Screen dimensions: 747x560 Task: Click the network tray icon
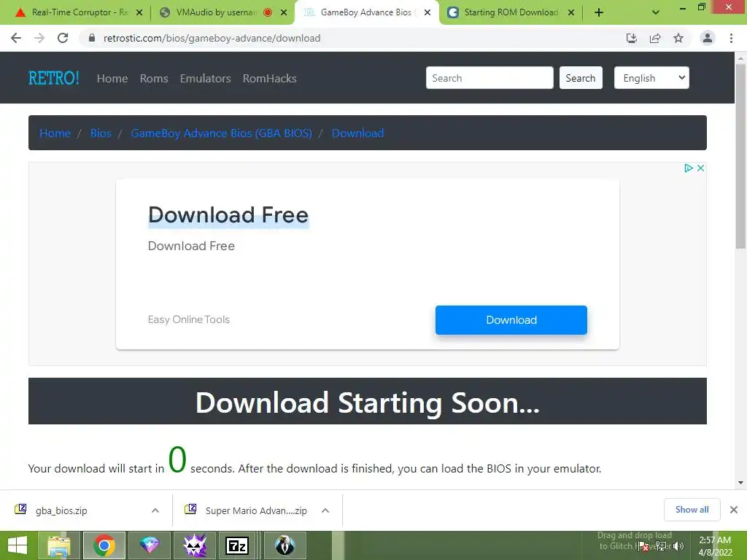661,546
